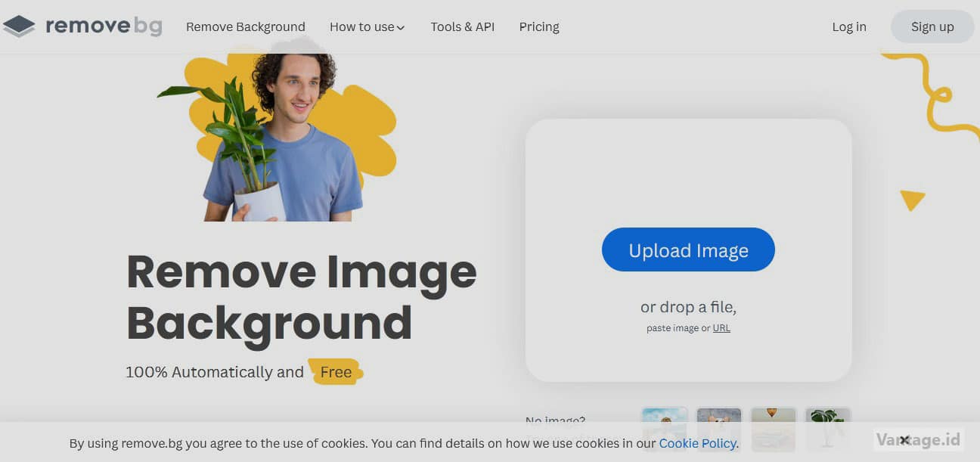Click the remove.bg logo icon

click(19, 26)
